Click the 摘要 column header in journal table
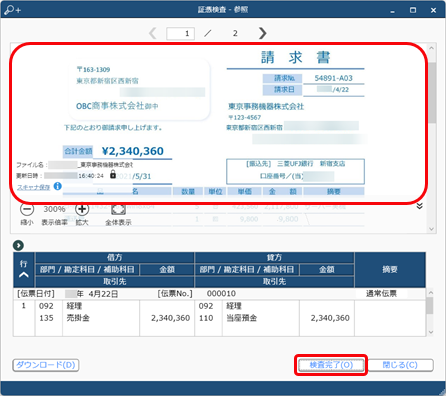This screenshot has height=396, width=446. [x=390, y=269]
